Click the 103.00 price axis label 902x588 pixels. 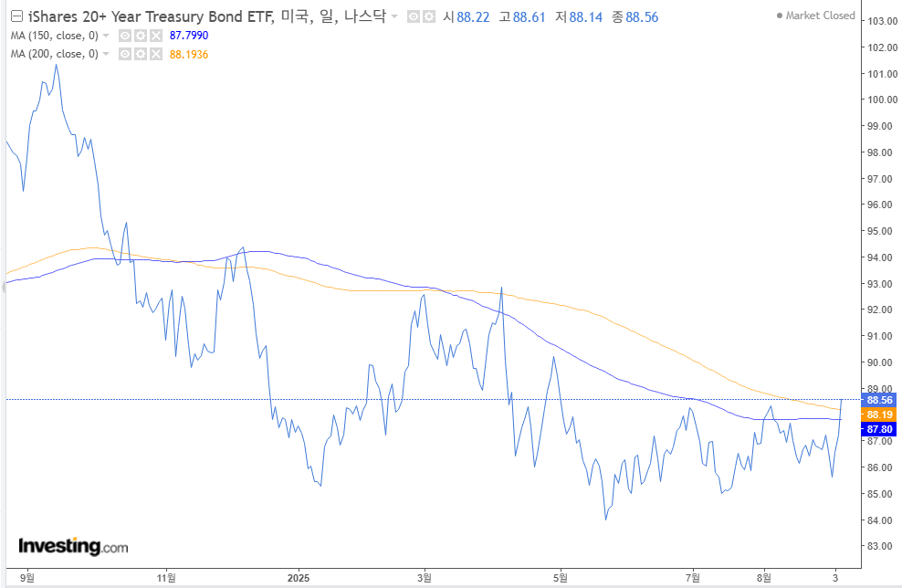click(882, 21)
